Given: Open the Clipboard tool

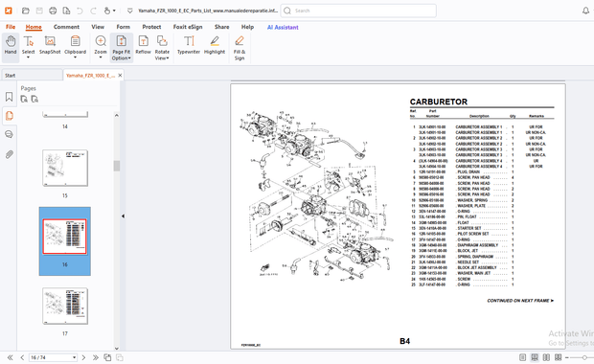Looking at the screenshot, I should (75, 44).
